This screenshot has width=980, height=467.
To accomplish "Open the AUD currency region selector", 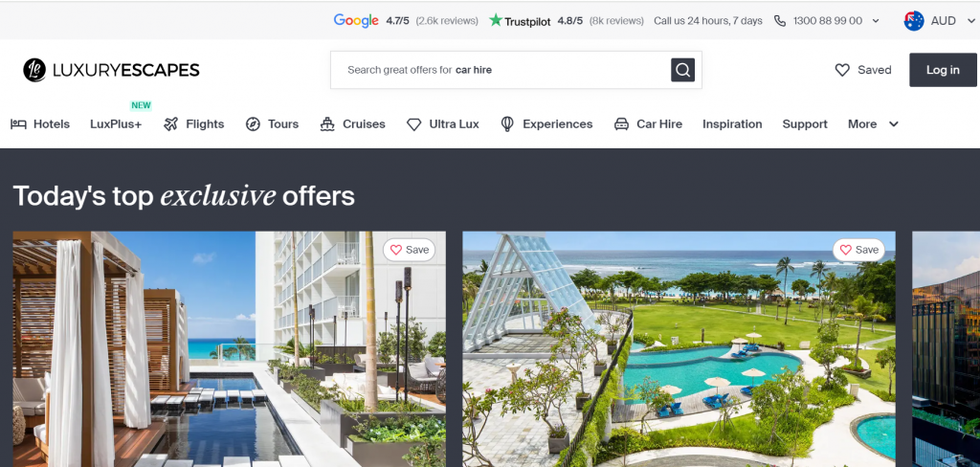I will (x=940, y=21).
